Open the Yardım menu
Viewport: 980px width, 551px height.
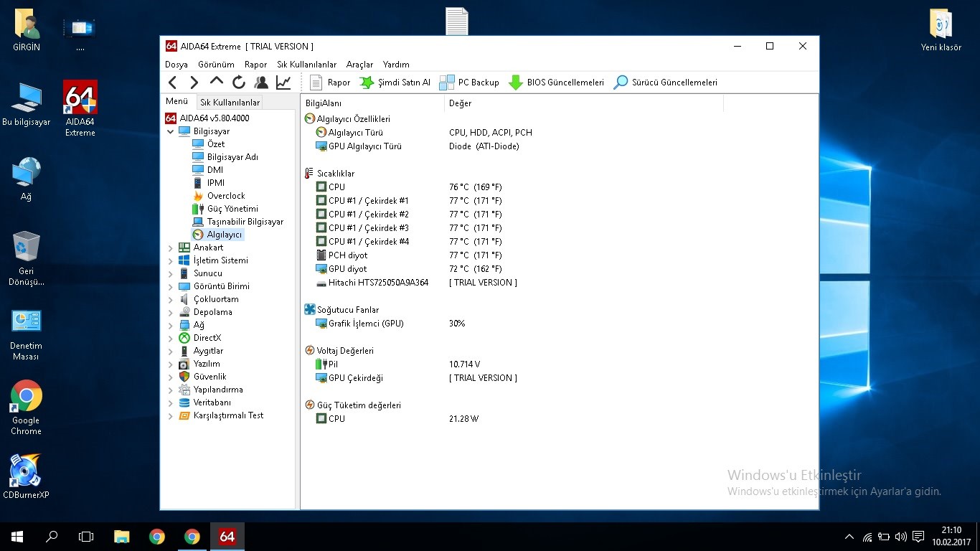[396, 65]
